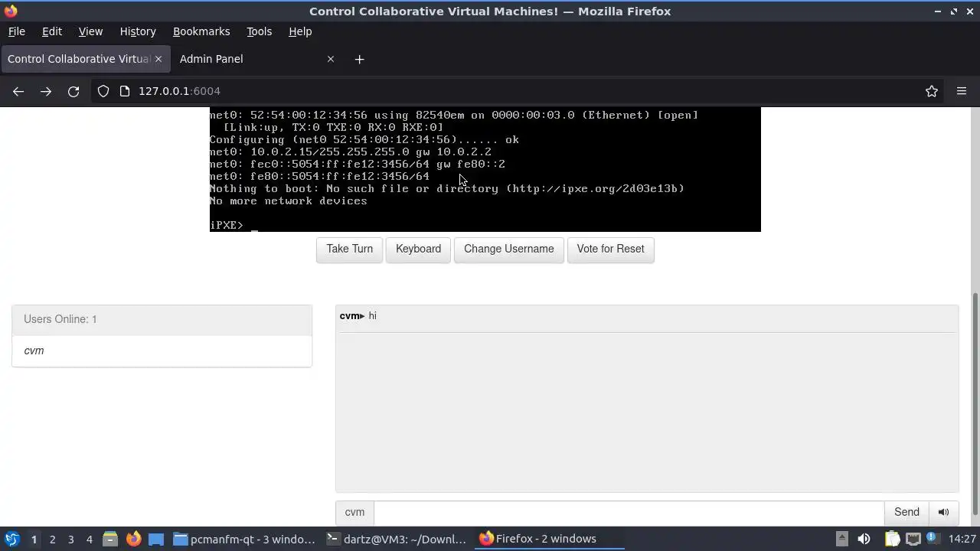This screenshot has width=980, height=551.
Task: Toggle chat sound with the speaker button
Action: point(943,513)
